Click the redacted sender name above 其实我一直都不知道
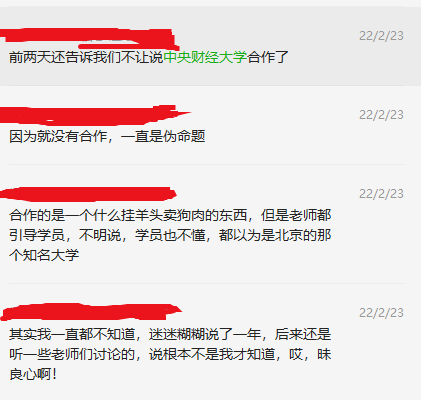This screenshot has width=421, height=400. click(x=91, y=312)
